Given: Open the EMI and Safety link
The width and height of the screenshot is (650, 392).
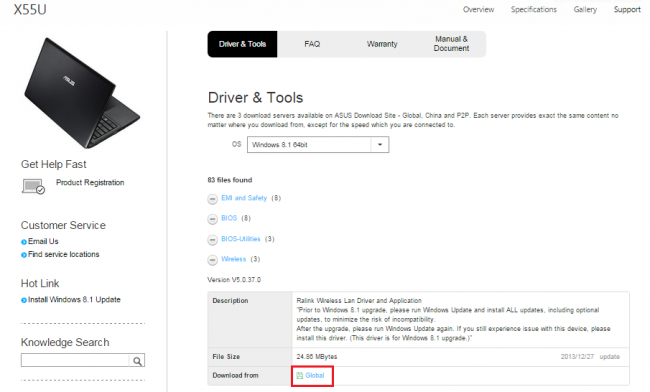Looking at the screenshot, I should point(244,198).
